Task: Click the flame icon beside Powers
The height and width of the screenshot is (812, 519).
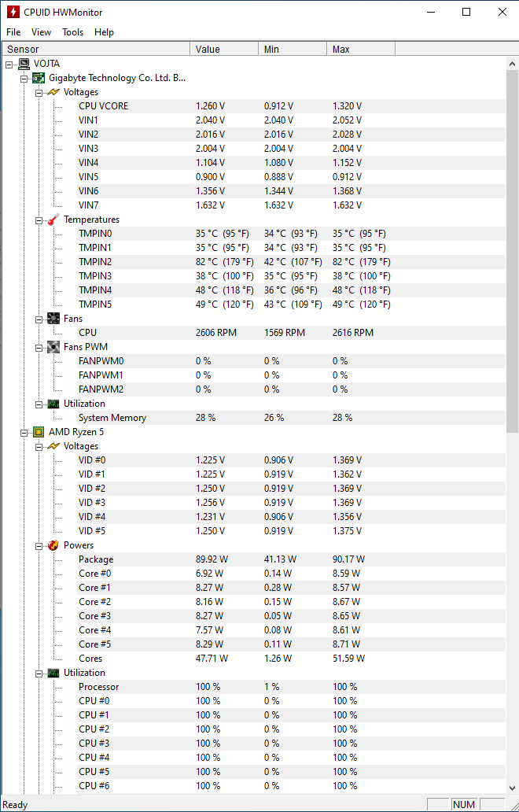Action: (53, 545)
